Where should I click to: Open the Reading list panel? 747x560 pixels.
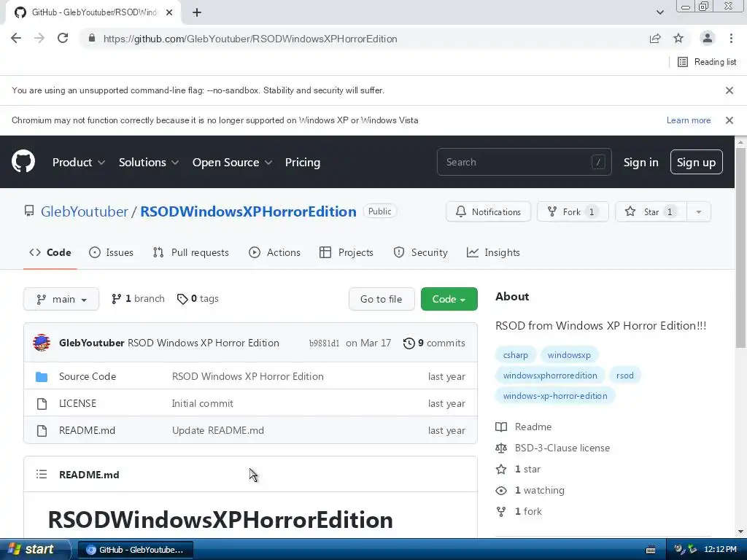click(x=707, y=62)
